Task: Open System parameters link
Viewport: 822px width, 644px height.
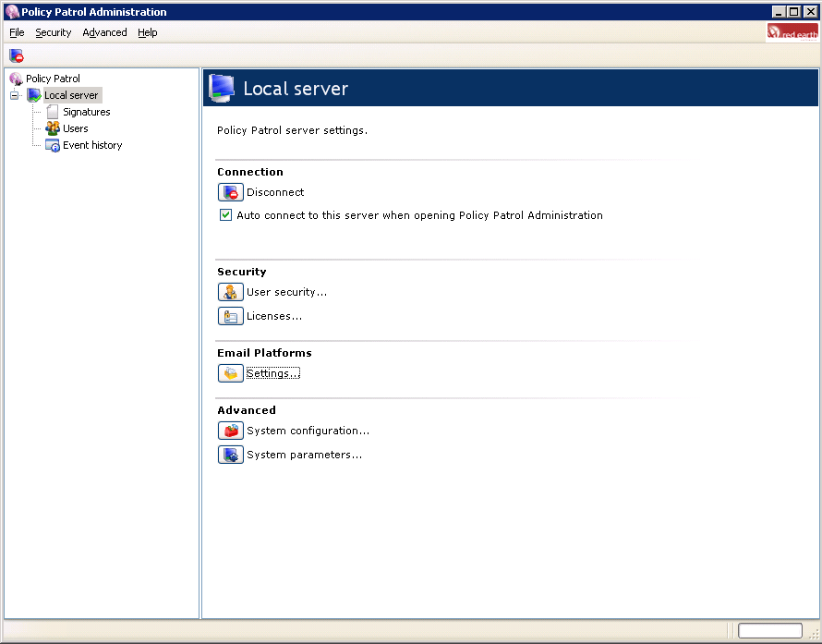Action: 305,455
